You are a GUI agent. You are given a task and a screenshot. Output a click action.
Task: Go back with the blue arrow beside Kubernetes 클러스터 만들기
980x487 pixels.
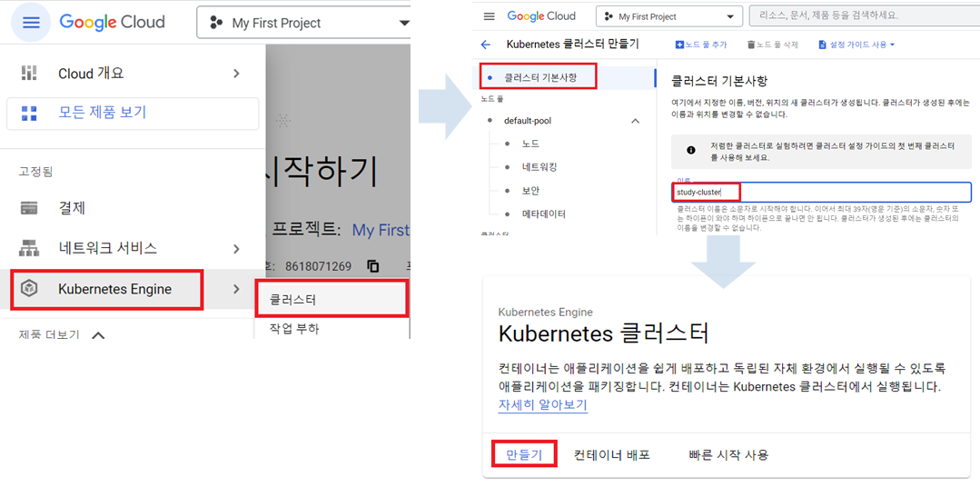pos(486,45)
